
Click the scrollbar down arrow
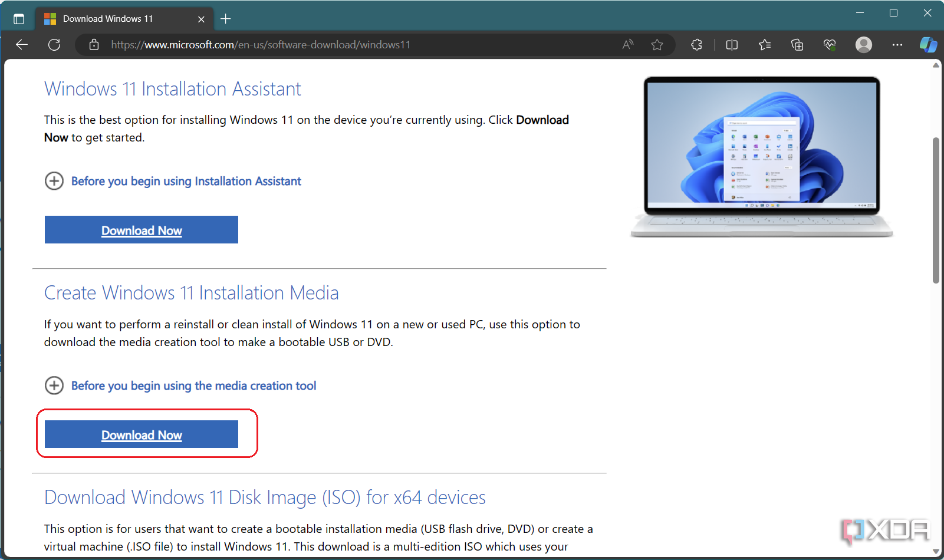pos(936,552)
